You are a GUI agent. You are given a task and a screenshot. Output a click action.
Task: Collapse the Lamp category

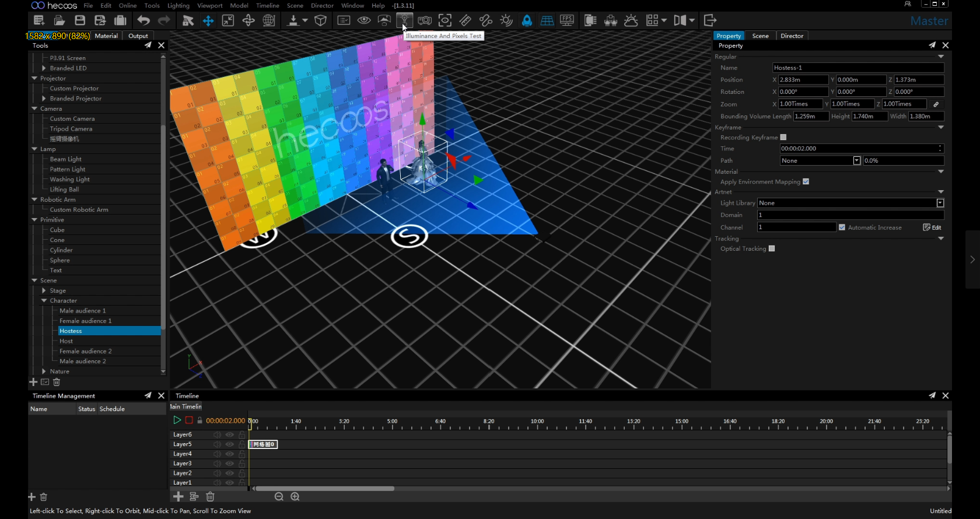point(34,149)
